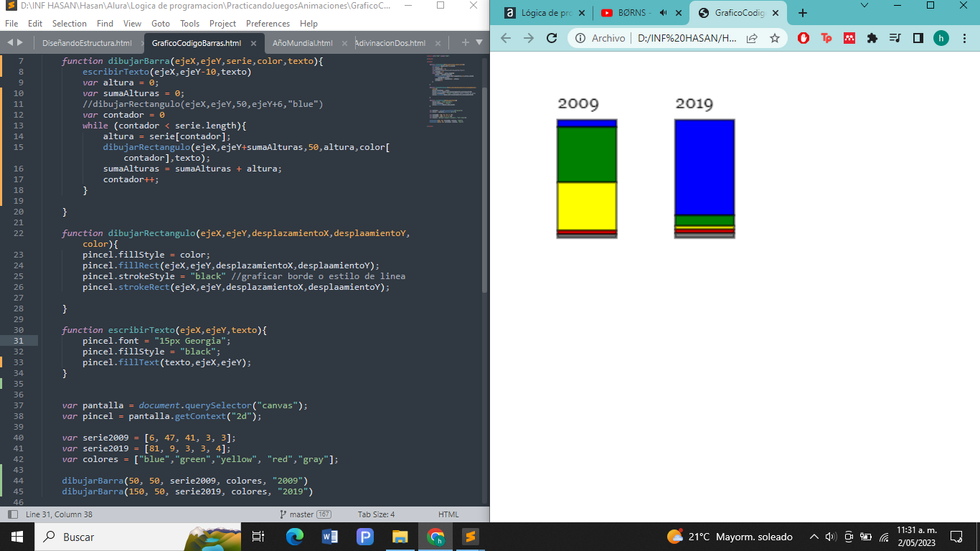Open Microsoft Edge from taskbar
980x551 pixels.
295,537
